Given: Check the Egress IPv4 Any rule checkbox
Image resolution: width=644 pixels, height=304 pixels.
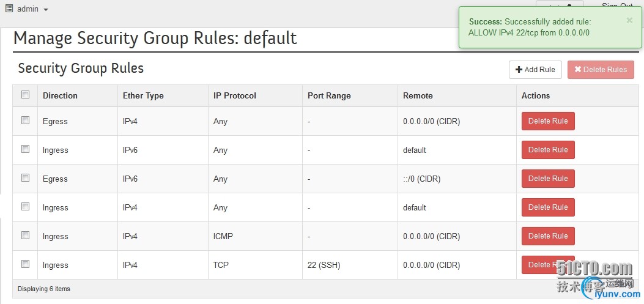Looking at the screenshot, I should pyautogui.click(x=26, y=120).
